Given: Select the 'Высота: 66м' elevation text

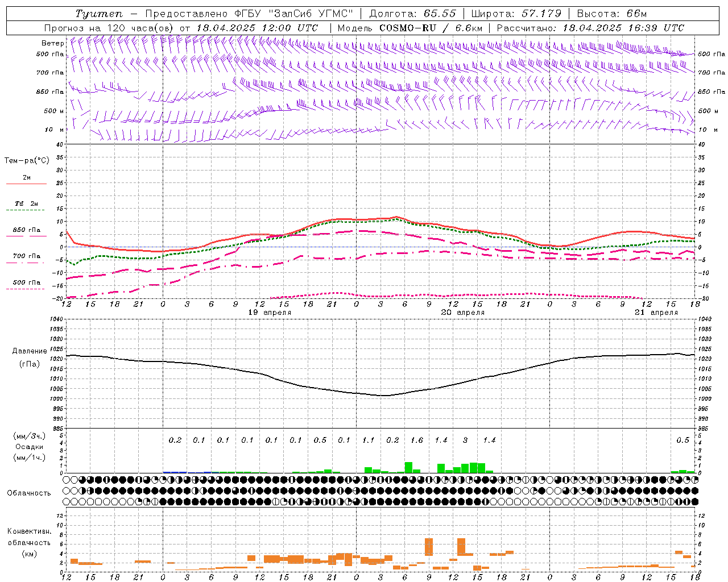Looking at the screenshot, I should pos(611,14).
